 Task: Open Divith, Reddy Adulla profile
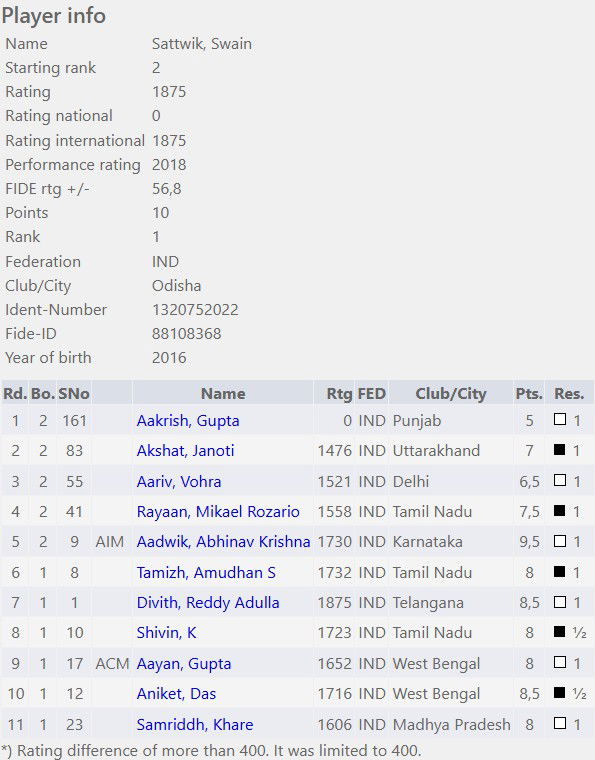208,602
